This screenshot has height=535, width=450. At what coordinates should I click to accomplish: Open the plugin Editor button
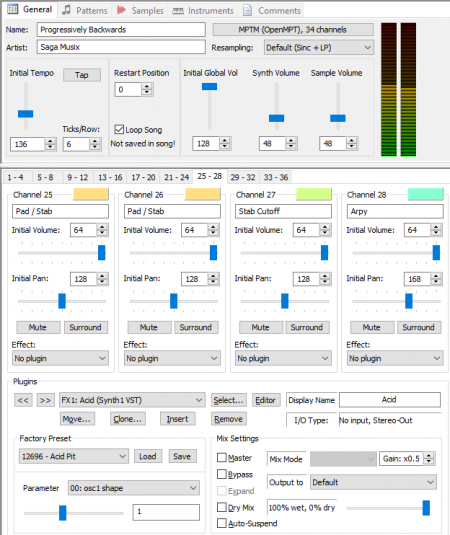266,400
